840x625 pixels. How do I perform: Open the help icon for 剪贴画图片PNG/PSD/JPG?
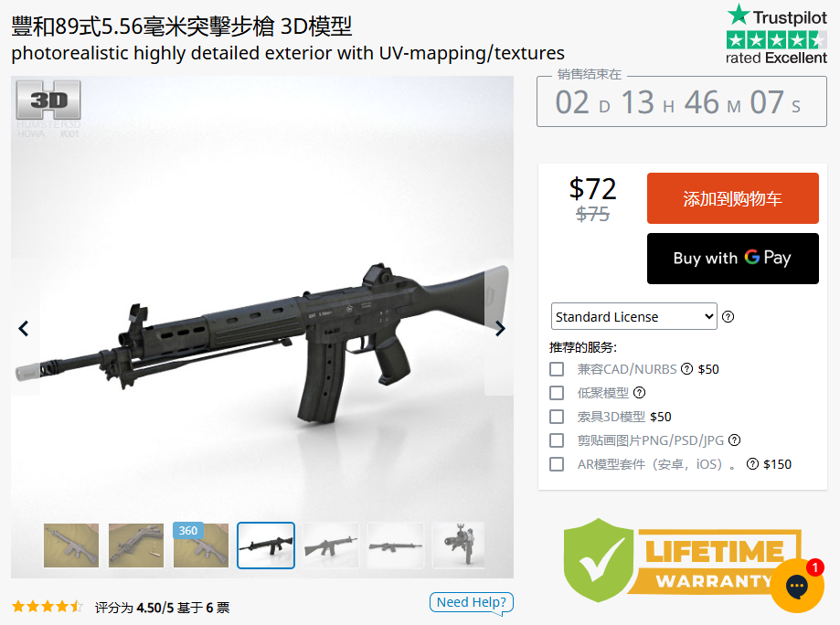pos(735,440)
